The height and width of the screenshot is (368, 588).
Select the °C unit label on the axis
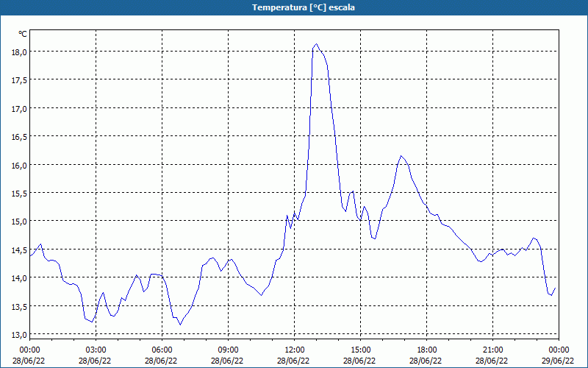tap(23, 34)
